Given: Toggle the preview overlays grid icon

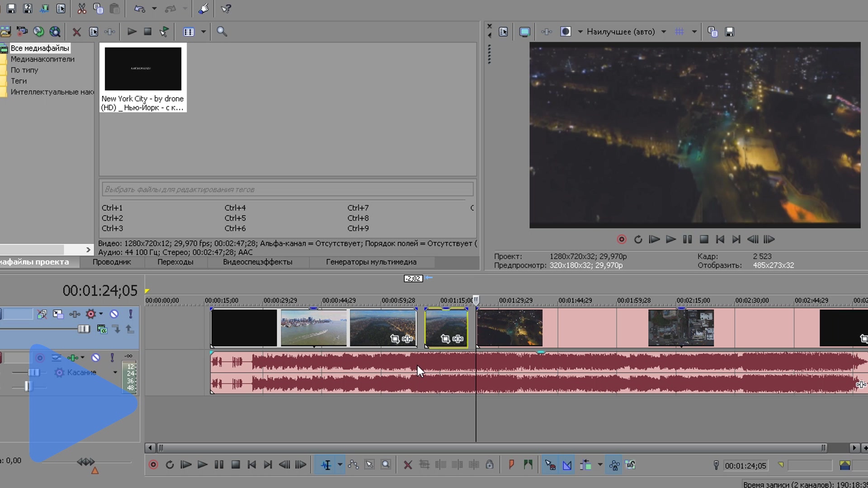Looking at the screenshot, I should click(x=679, y=32).
